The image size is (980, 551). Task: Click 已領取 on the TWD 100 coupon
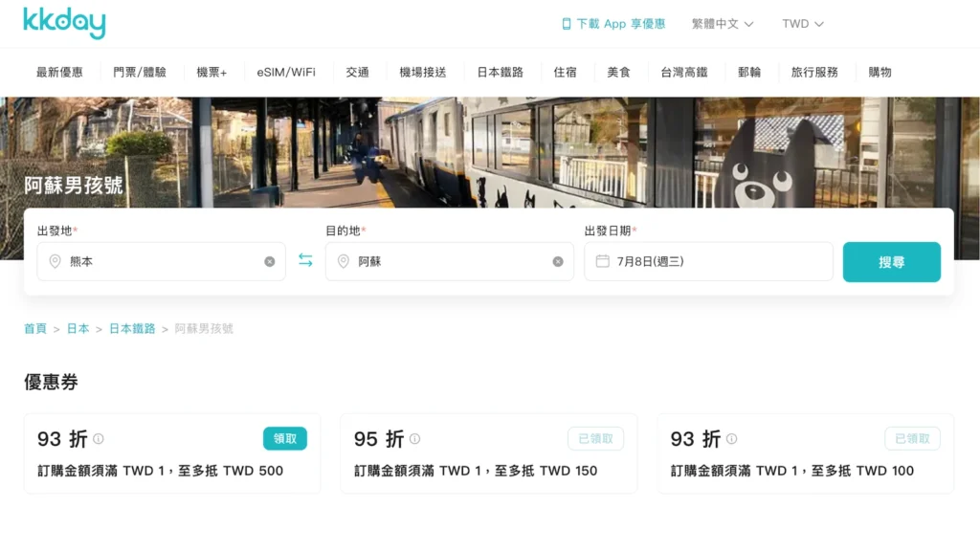coord(912,438)
